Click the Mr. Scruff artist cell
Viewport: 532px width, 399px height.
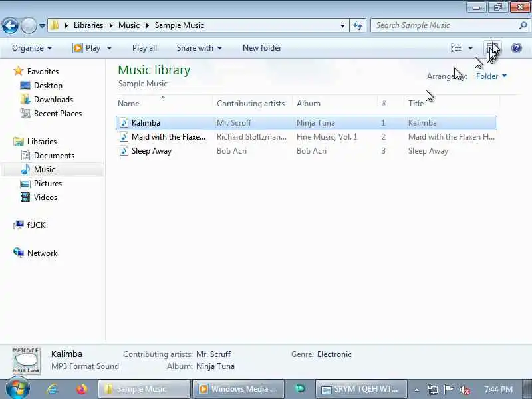click(234, 123)
